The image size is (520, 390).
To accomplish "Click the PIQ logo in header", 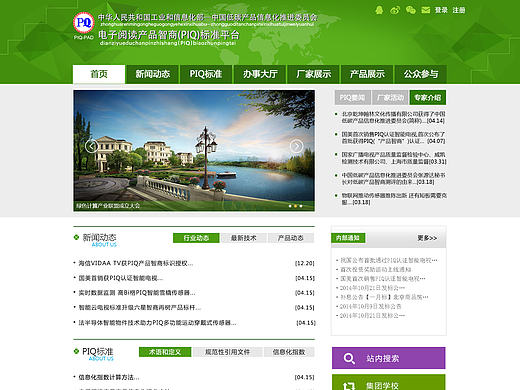I will coord(84,23).
